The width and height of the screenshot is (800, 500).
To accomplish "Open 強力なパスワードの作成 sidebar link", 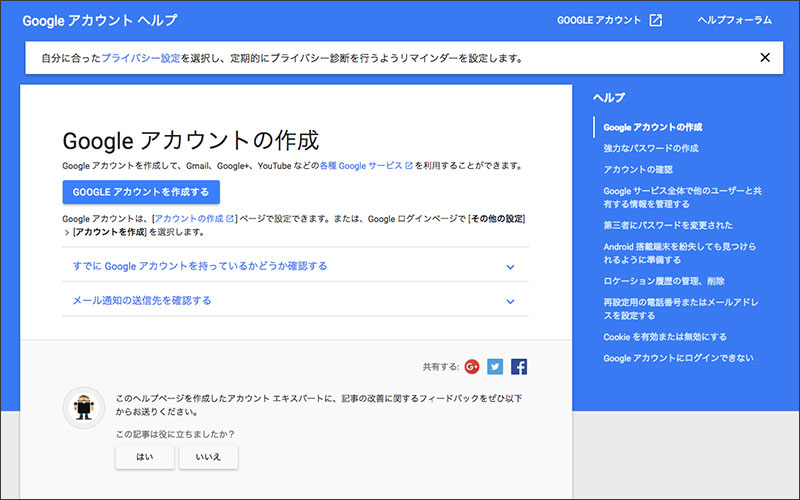I will click(651, 148).
